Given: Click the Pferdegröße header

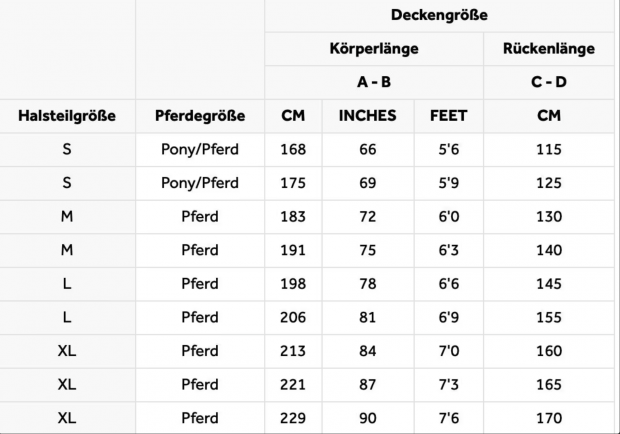Looking at the screenshot, I should click(x=200, y=116).
